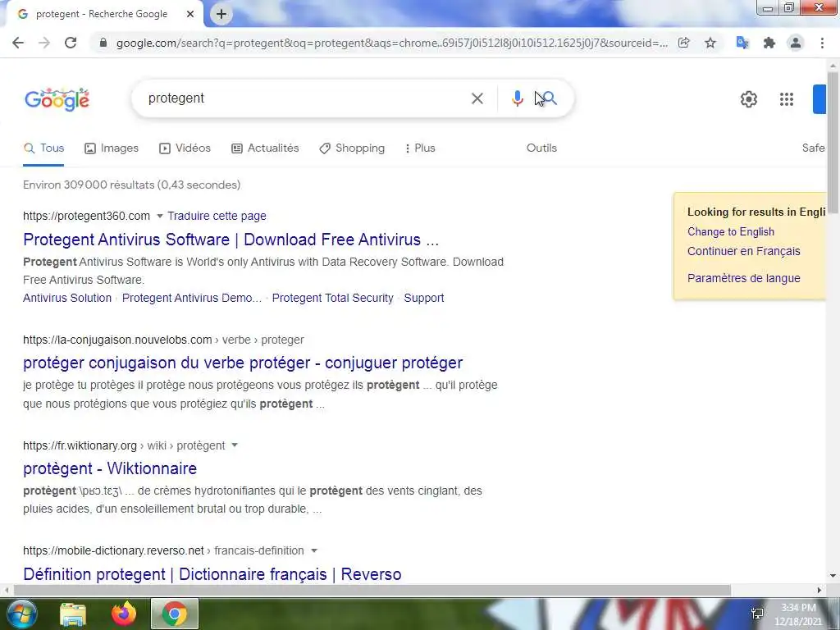Click the vertical scrollbar thumb
Screen dimensions: 840x630
point(833,142)
